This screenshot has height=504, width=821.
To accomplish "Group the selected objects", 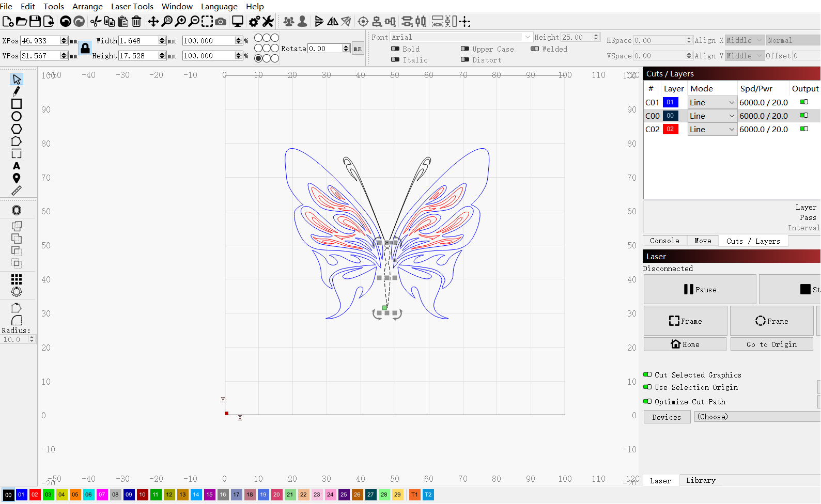I will point(289,22).
